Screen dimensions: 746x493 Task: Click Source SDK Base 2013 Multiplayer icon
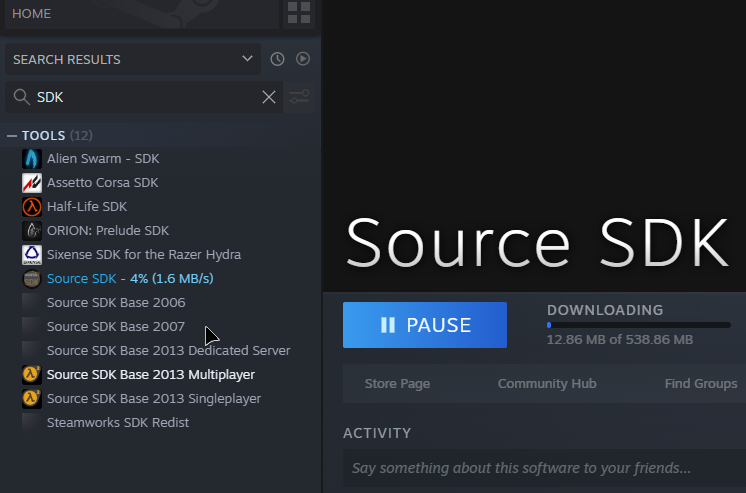[x=32, y=375]
